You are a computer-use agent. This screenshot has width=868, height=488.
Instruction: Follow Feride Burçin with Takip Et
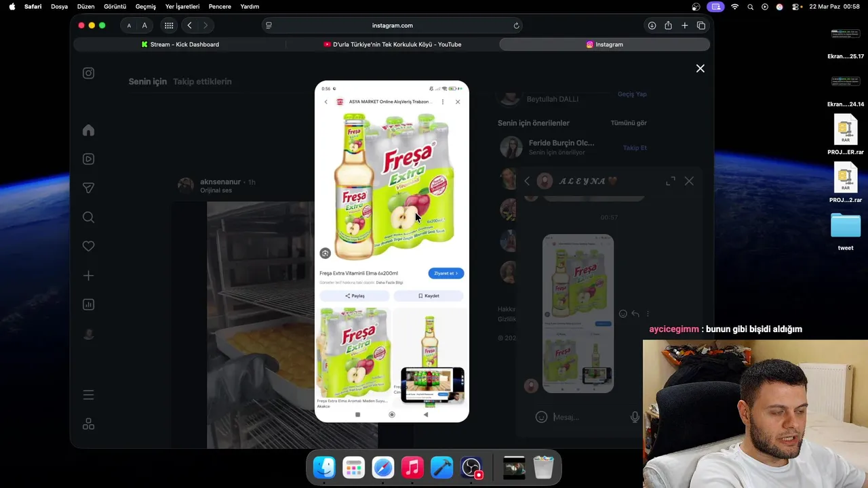(x=635, y=148)
